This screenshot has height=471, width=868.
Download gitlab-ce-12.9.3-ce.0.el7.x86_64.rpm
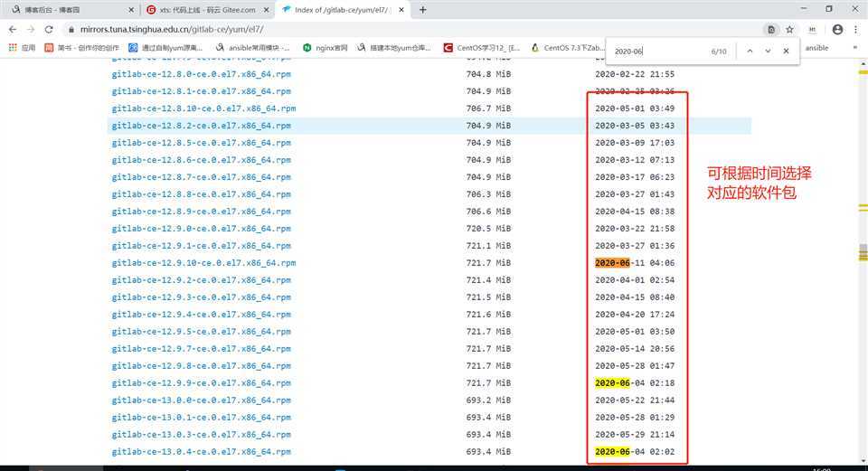tap(201, 297)
